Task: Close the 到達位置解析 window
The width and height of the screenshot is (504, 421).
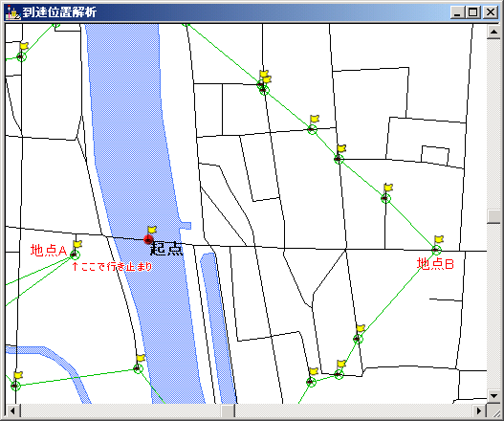Action: click(x=491, y=12)
